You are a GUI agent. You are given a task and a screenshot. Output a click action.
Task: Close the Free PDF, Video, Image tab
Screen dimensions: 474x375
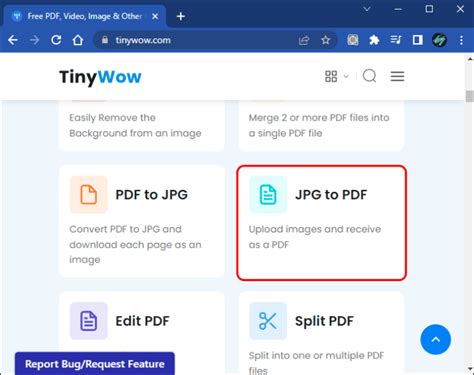[x=155, y=16]
